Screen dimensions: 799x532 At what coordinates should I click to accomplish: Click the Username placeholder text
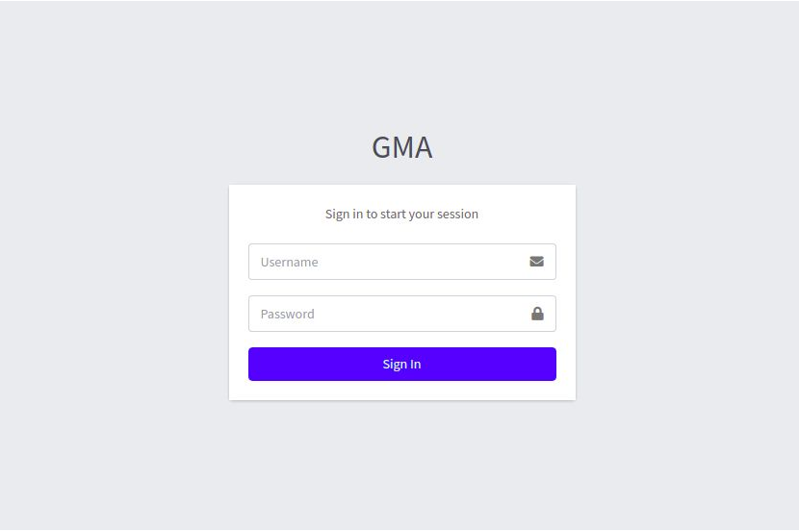click(289, 262)
